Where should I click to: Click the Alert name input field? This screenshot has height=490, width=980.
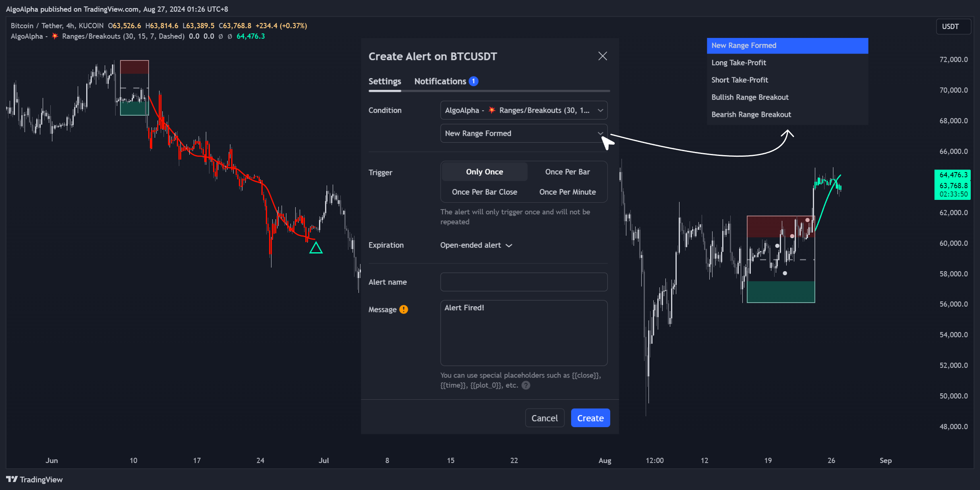tap(524, 282)
